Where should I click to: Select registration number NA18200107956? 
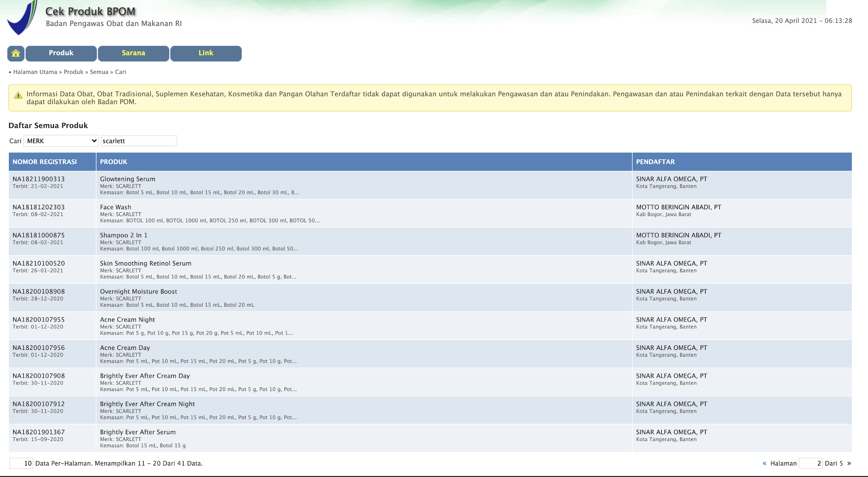(x=39, y=348)
